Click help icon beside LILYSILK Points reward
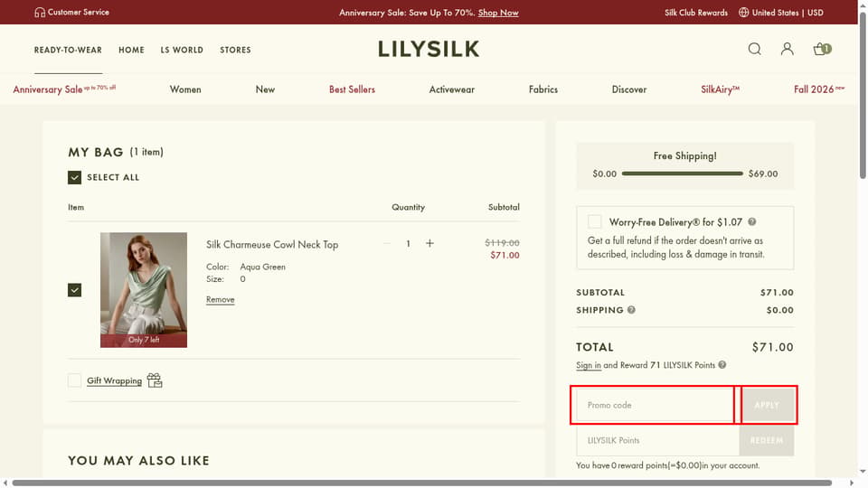The width and height of the screenshot is (868, 488). 722,364
